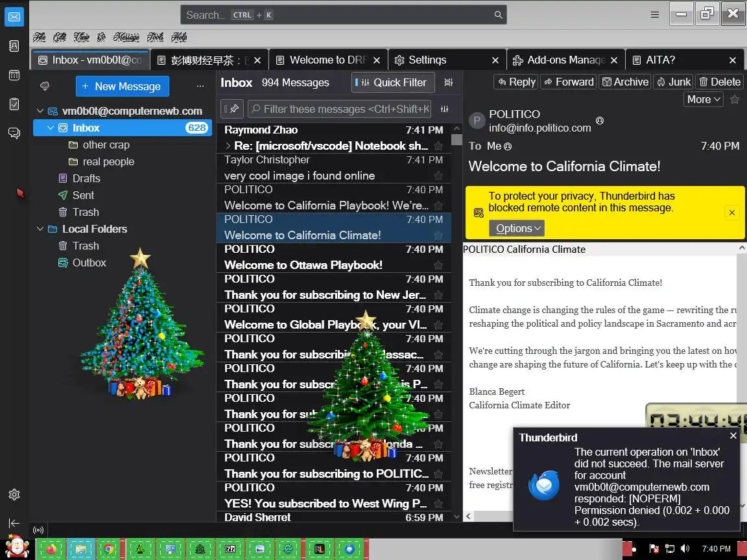This screenshot has width=747, height=560.
Task: Select the Drafts folder
Action: [86, 179]
